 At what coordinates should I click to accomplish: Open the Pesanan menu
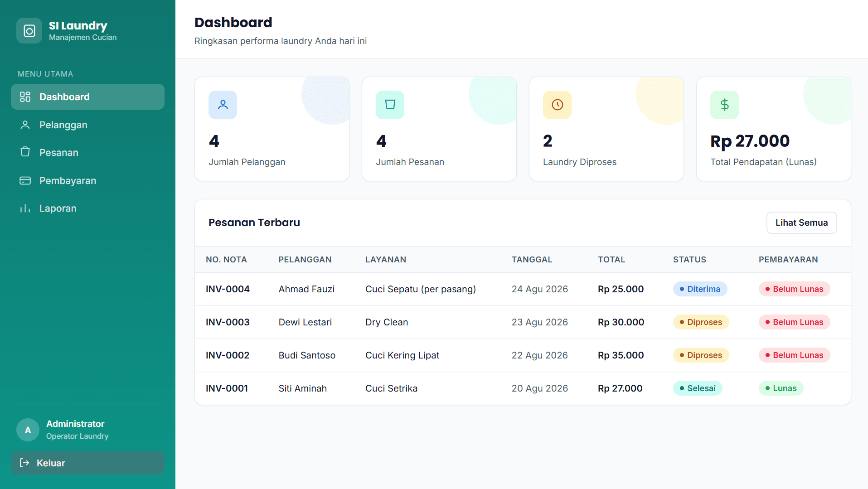(x=87, y=153)
